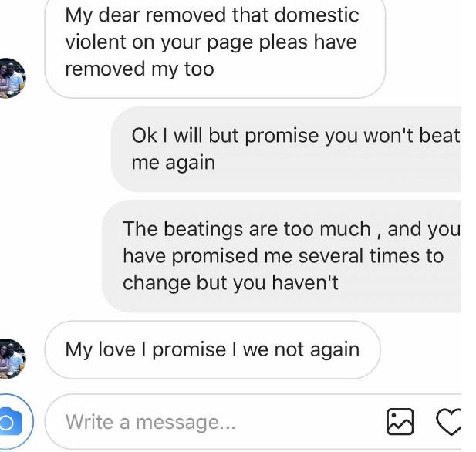Viewport: 476px width, 452px height.
Task: Select the 'Ok I will but promise' message bubble
Action: pyautogui.click(x=286, y=149)
